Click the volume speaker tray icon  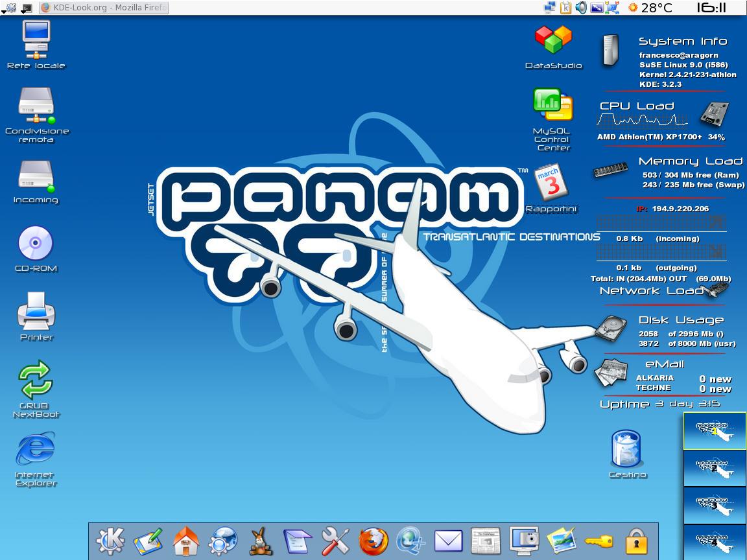(581, 8)
